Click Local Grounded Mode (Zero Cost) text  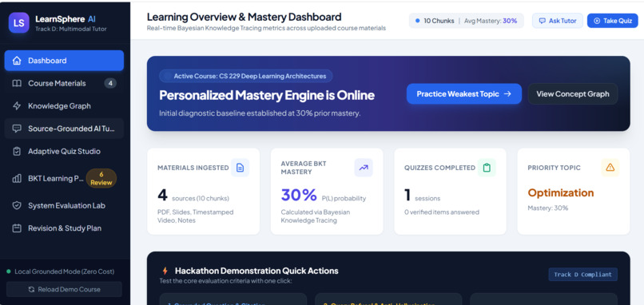click(65, 271)
